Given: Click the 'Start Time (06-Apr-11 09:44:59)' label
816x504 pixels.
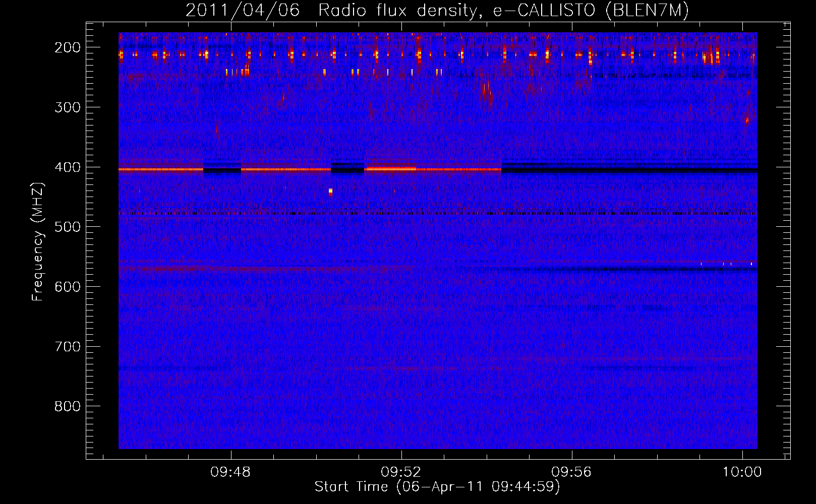Looking at the screenshot, I should click(437, 487).
